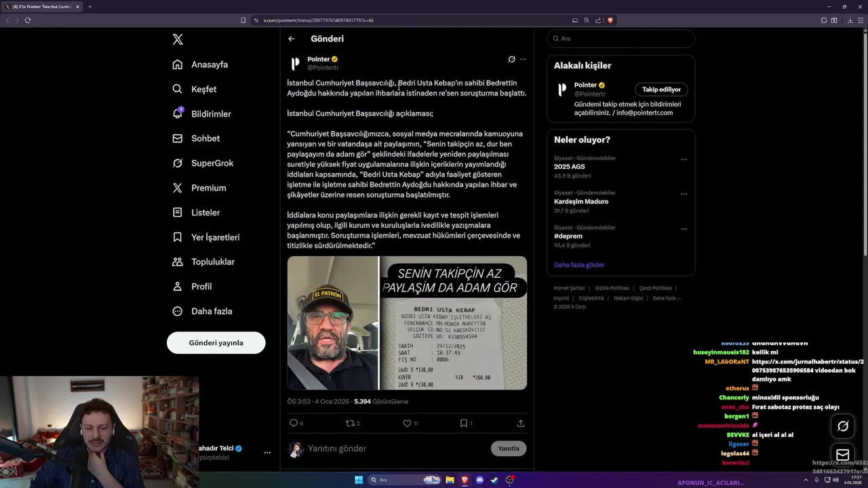
Task: Click bookmark icon left of address bar
Action: click(x=243, y=20)
